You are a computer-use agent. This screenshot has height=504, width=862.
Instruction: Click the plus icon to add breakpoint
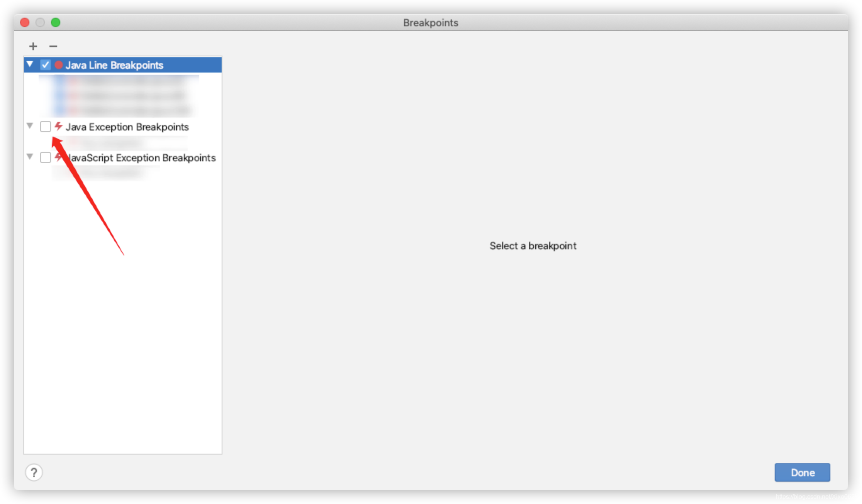click(x=33, y=46)
